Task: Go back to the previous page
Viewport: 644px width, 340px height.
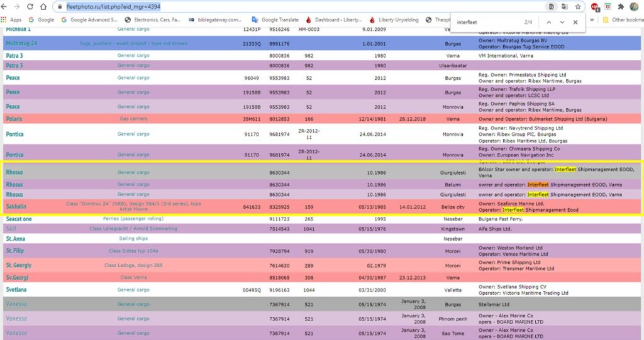Action: [x=5, y=6]
